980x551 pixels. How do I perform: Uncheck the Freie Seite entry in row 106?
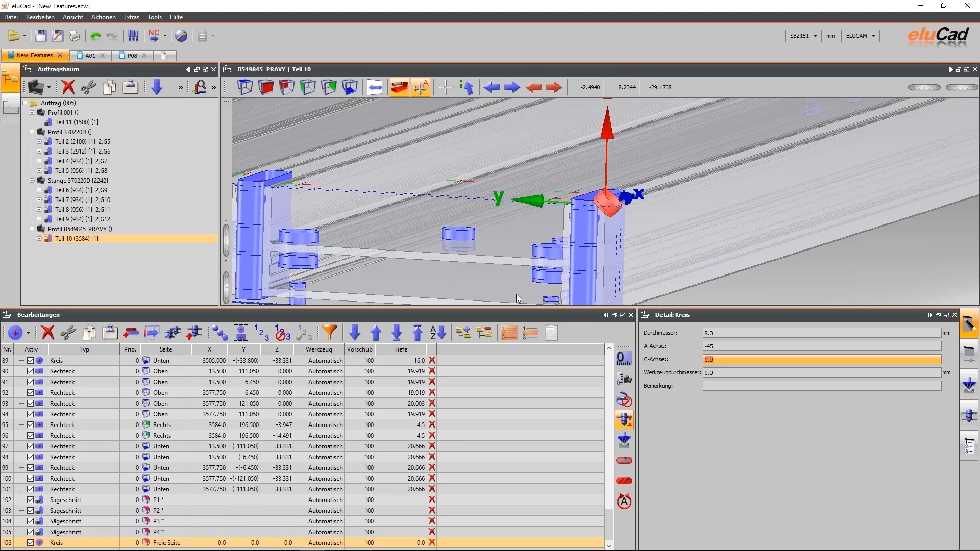pyautogui.click(x=30, y=542)
